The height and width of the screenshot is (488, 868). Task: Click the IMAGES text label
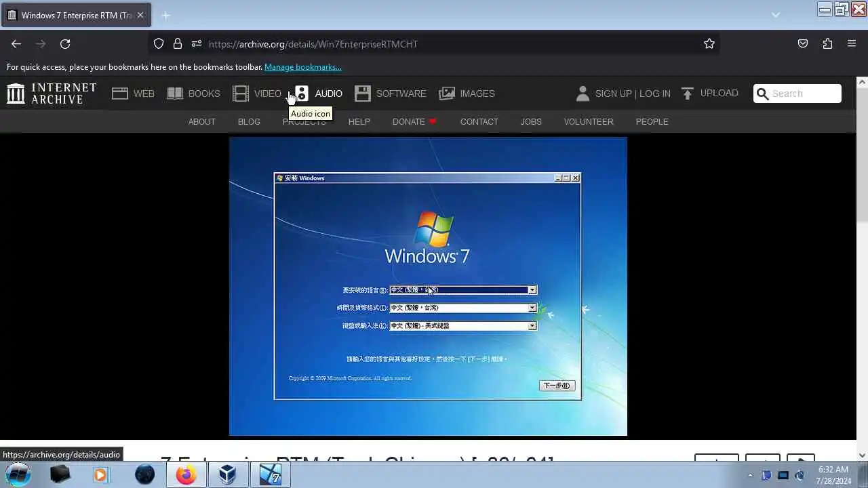pyautogui.click(x=477, y=94)
